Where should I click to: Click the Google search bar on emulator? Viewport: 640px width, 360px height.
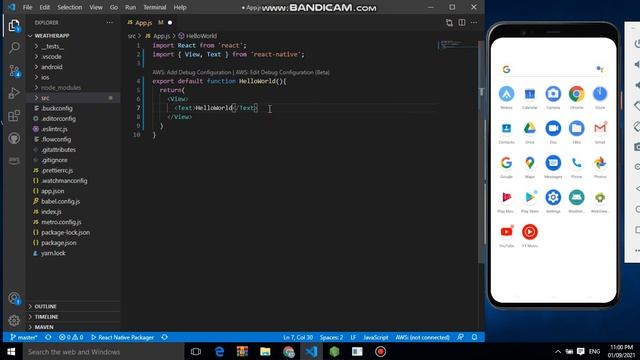[553, 69]
